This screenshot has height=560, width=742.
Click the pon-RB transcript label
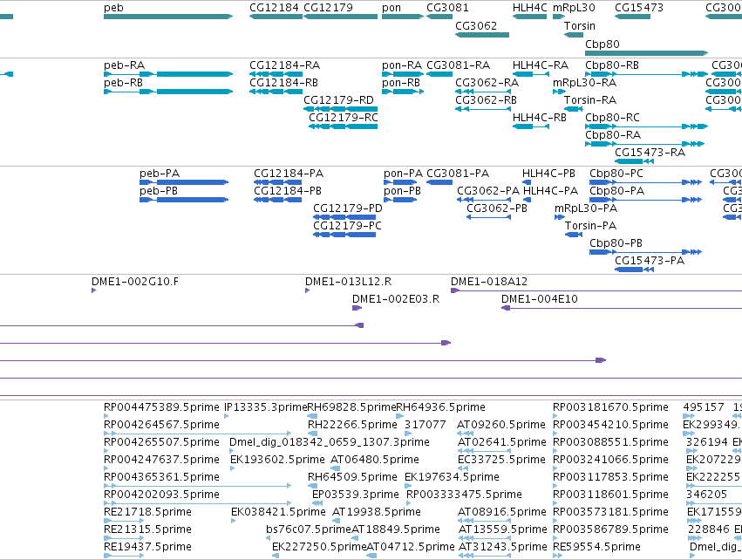(x=401, y=83)
